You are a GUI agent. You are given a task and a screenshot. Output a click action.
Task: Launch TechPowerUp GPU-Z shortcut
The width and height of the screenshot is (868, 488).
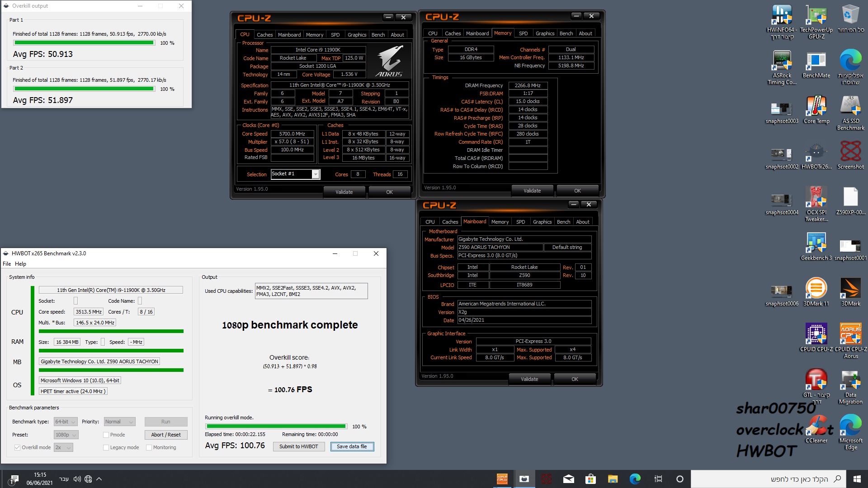pos(816,21)
